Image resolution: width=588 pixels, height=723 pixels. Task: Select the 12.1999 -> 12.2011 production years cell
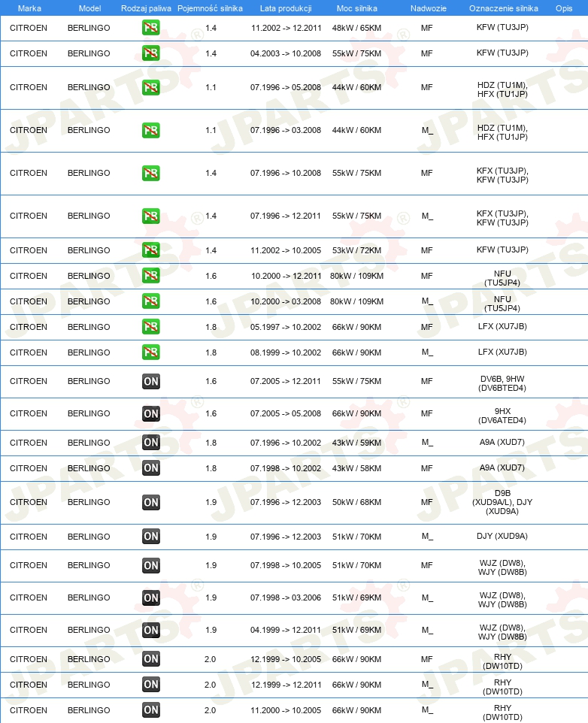click(x=286, y=685)
